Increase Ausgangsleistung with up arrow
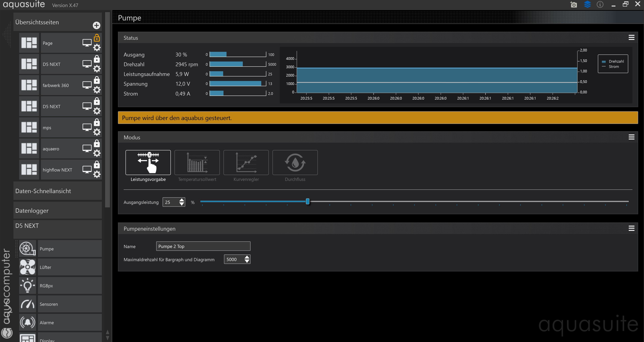Viewport: 644px width, 342px height. point(182,200)
